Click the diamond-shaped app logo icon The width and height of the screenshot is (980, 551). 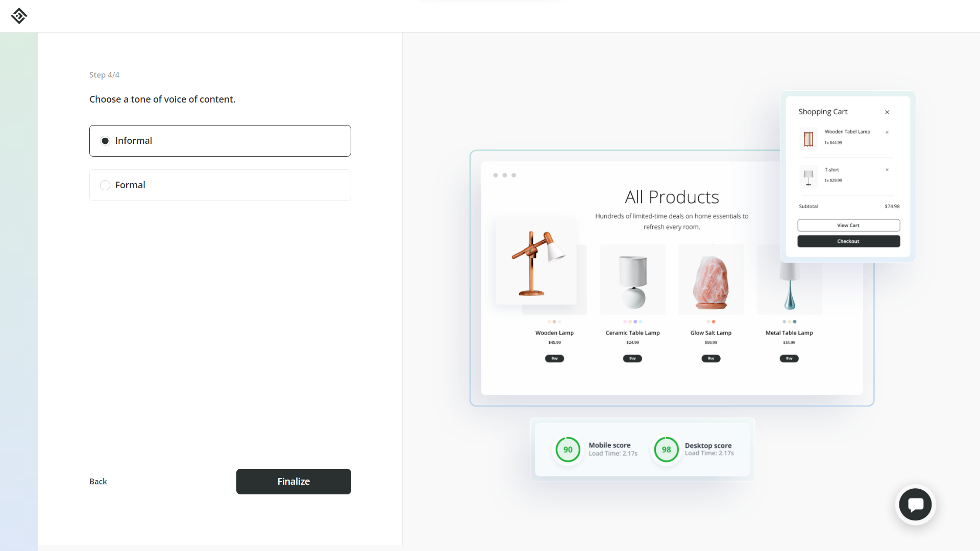[19, 16]
